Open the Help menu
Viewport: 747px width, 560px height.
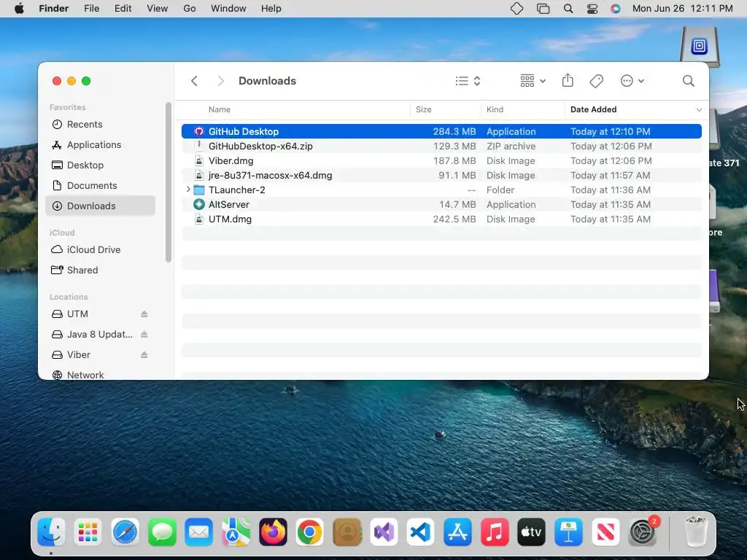click(271, 9)
